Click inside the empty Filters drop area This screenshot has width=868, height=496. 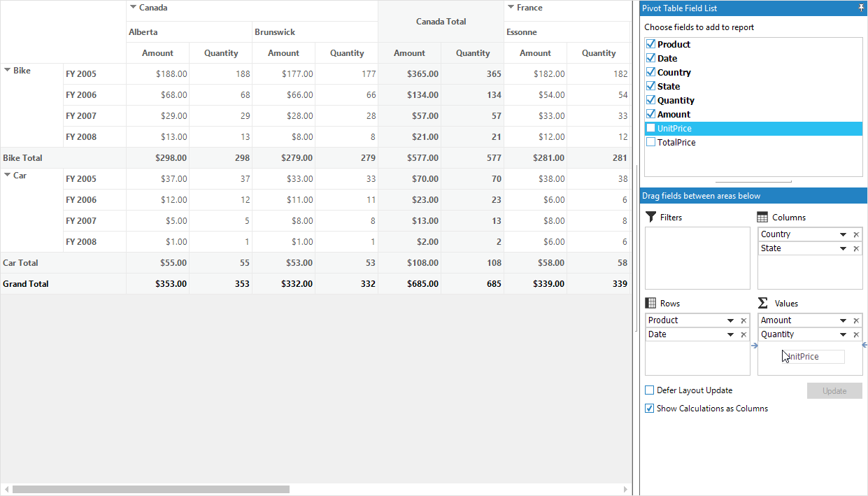coord(697,258)
